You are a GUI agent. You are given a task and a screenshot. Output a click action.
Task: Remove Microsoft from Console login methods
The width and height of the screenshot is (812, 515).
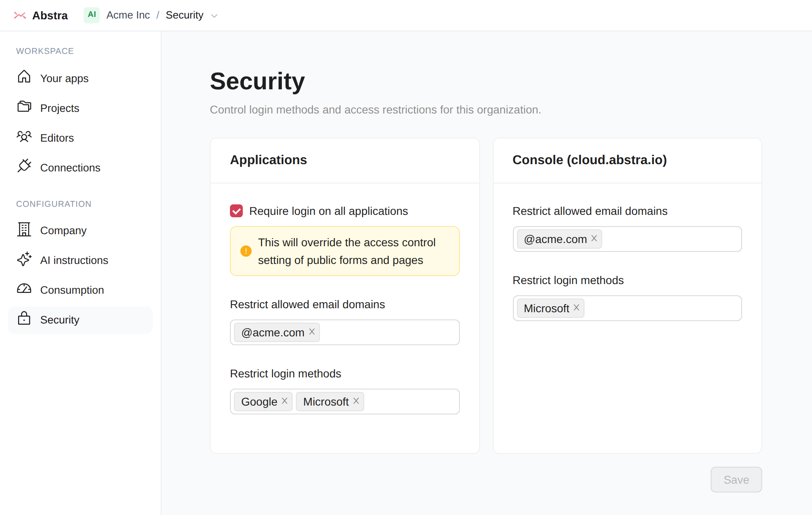(x=576, y=307)
